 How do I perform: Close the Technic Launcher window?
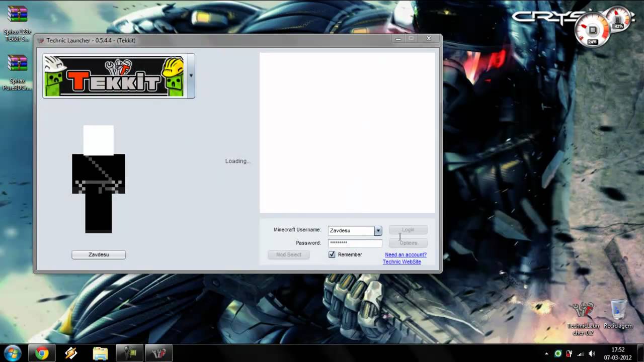(429, 39)
